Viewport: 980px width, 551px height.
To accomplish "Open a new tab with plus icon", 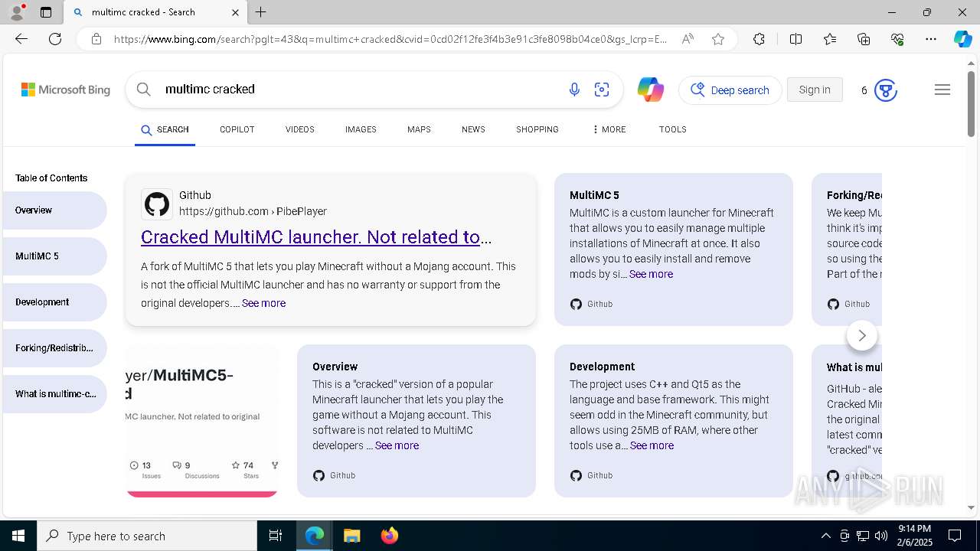I will 261,12.
